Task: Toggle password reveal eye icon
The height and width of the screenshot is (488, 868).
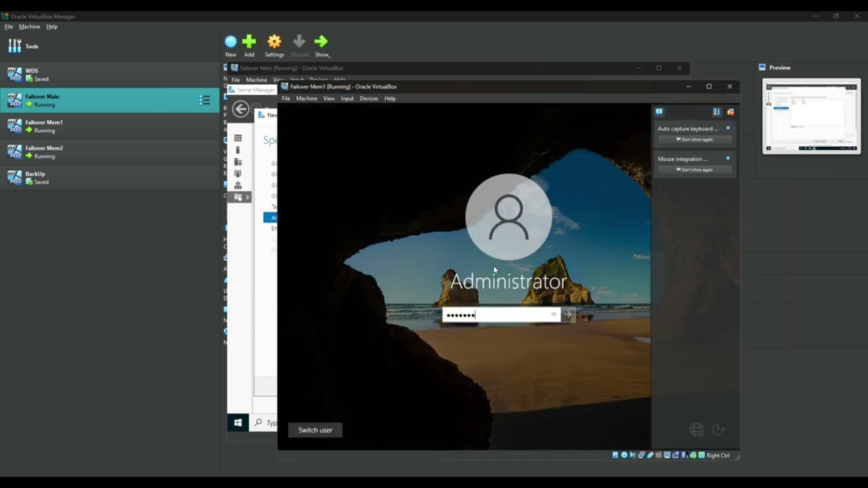Action: click(x=553, y=314)
